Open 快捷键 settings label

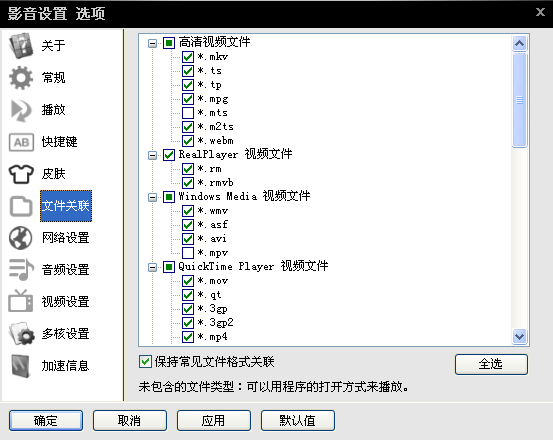click(59, 142)
